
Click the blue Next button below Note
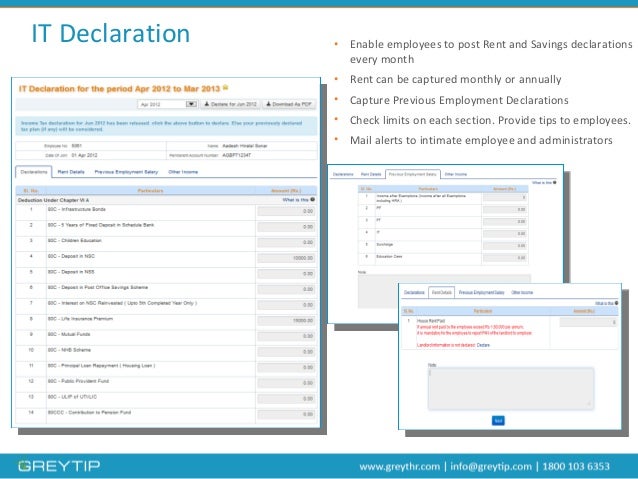(x=498, y=420)
